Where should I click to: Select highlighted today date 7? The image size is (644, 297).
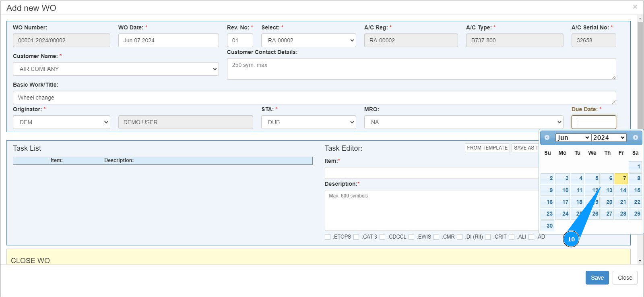tap(621, 178)
